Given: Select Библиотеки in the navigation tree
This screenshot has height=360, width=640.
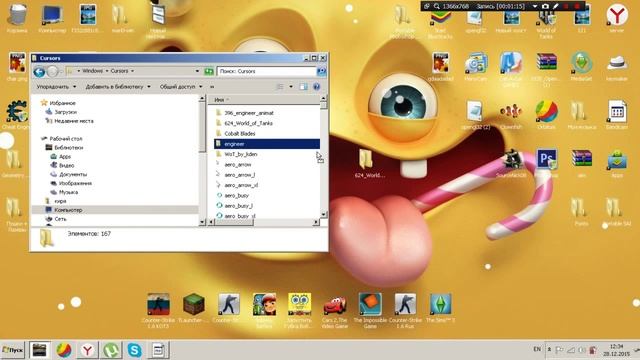Looking at the screenshot, I should pyautogui.click(x=68, y=148).
